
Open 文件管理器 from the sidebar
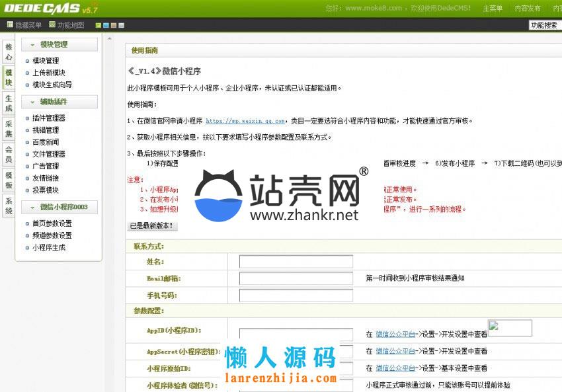pyautogui.click(x=49, y=154)
